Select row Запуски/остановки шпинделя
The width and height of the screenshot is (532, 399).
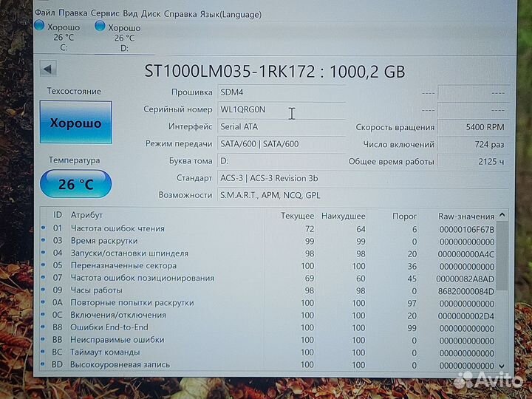tap(268, 253)
